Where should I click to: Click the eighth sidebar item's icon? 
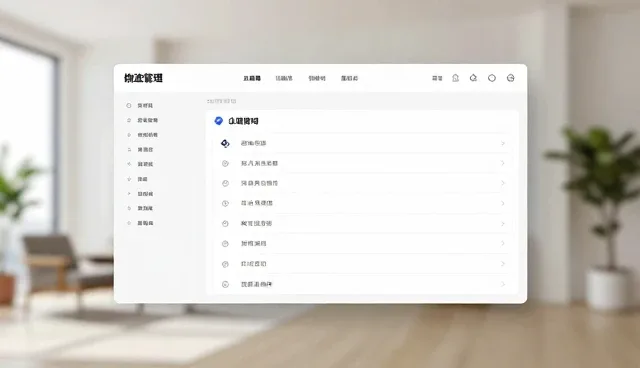[129, 208]
